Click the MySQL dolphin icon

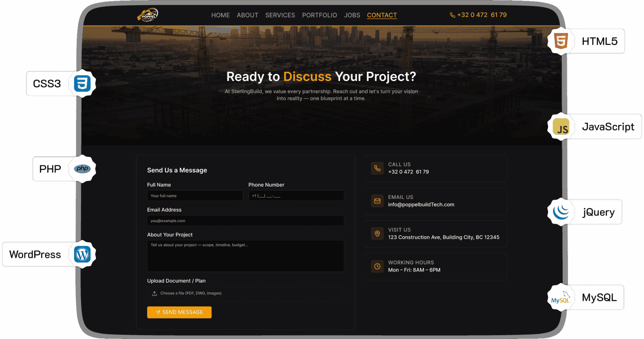coord(561,298)
